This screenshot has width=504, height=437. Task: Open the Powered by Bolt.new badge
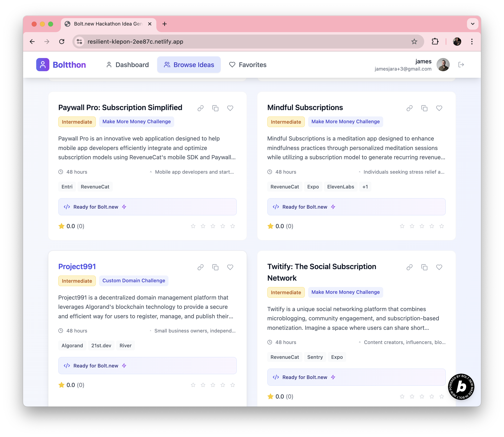pyautogui.click(x=461, y=387)
